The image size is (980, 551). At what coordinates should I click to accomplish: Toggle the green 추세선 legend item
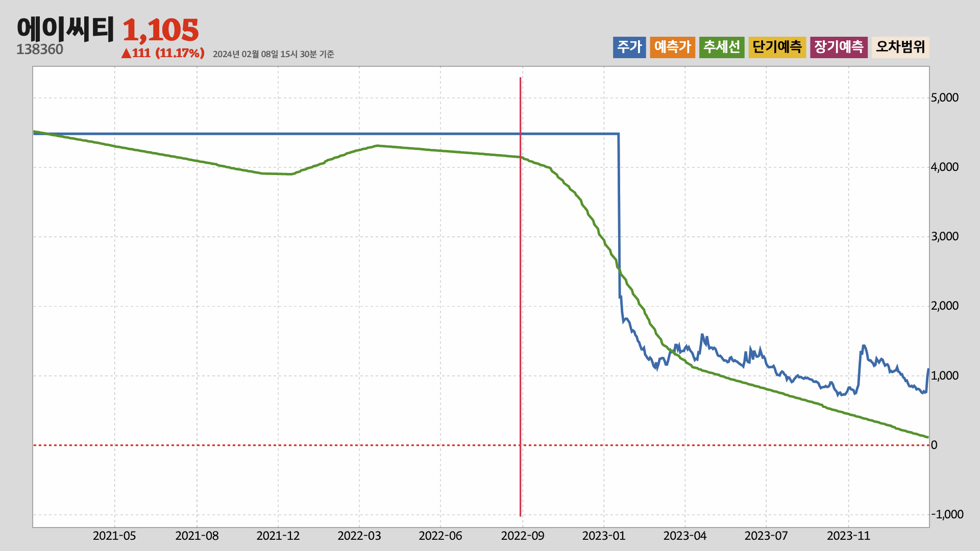(722, 47)
